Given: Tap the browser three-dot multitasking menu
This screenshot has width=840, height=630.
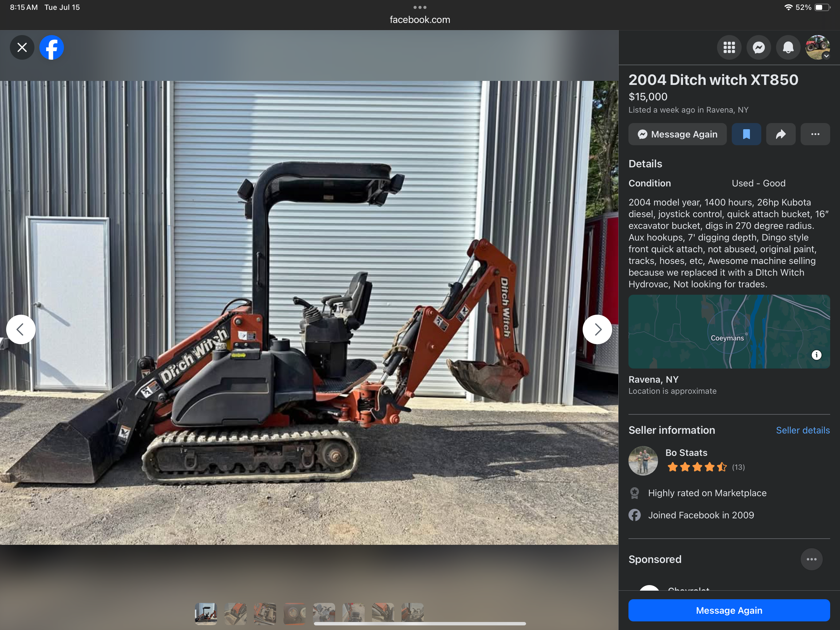Looking at the screenshot, I should [x=420, y=7].
